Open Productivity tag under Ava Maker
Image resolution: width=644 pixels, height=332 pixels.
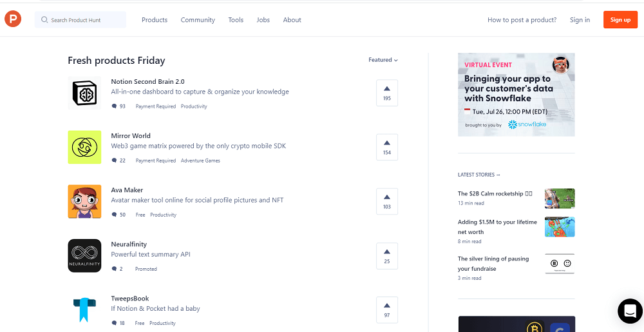coord(163,215)
